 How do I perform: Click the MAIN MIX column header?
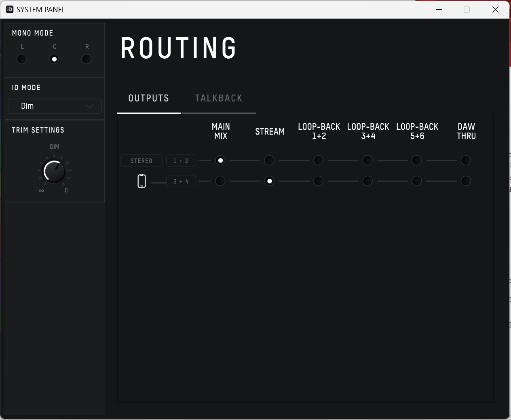221,131
